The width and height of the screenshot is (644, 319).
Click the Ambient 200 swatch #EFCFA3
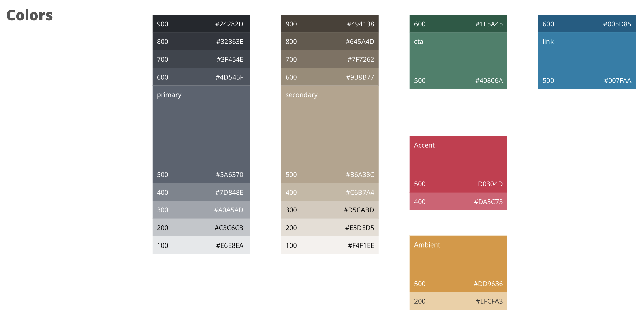458,301
